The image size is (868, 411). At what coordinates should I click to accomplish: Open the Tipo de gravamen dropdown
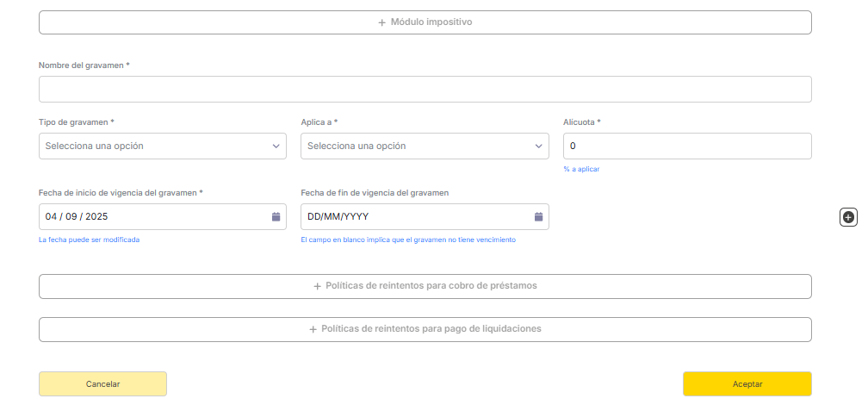[x=155, y=146]
